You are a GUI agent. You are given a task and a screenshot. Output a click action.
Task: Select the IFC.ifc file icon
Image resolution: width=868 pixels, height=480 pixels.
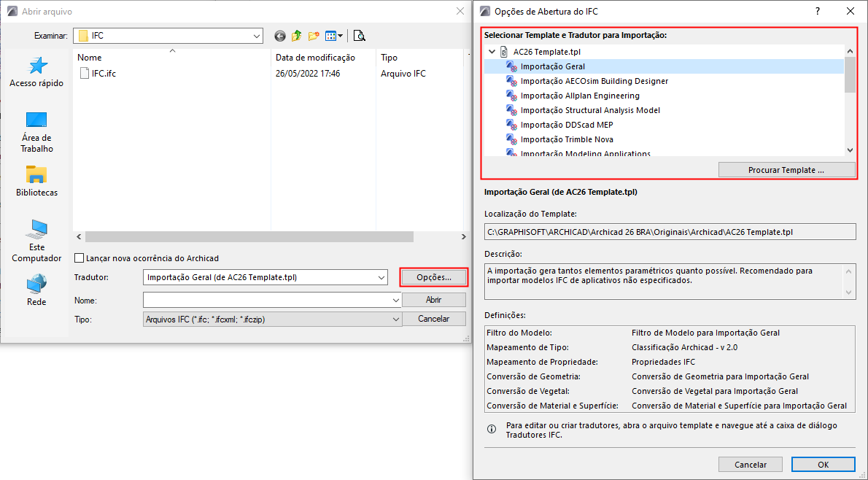tap(84, 73)
